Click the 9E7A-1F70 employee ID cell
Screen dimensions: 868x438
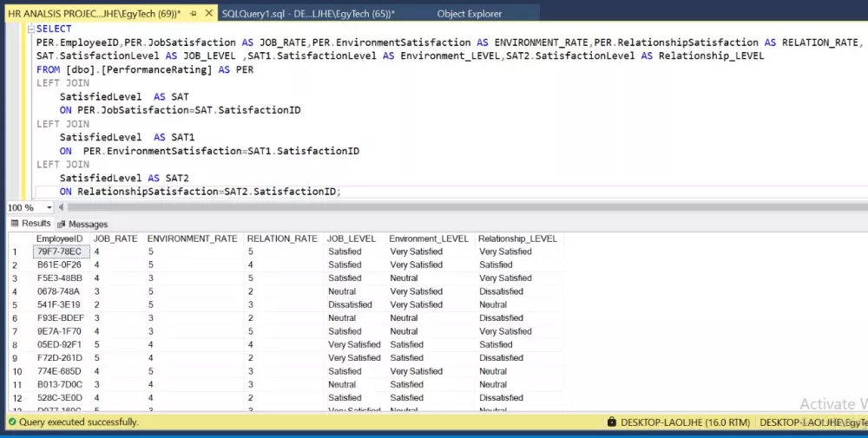pyautogui.click(x=60, y=331)
